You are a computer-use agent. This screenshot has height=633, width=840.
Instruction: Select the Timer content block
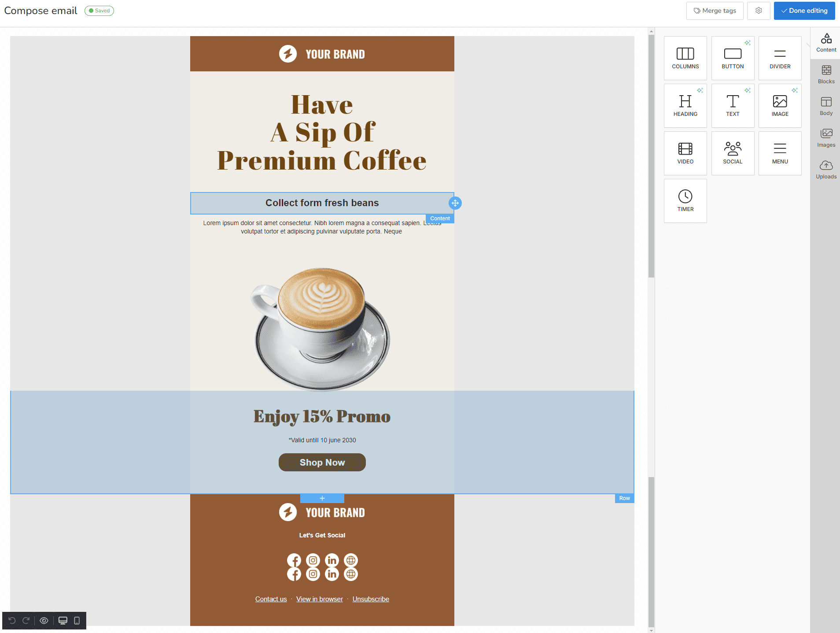pyautogui.click(x=685, y=201)
